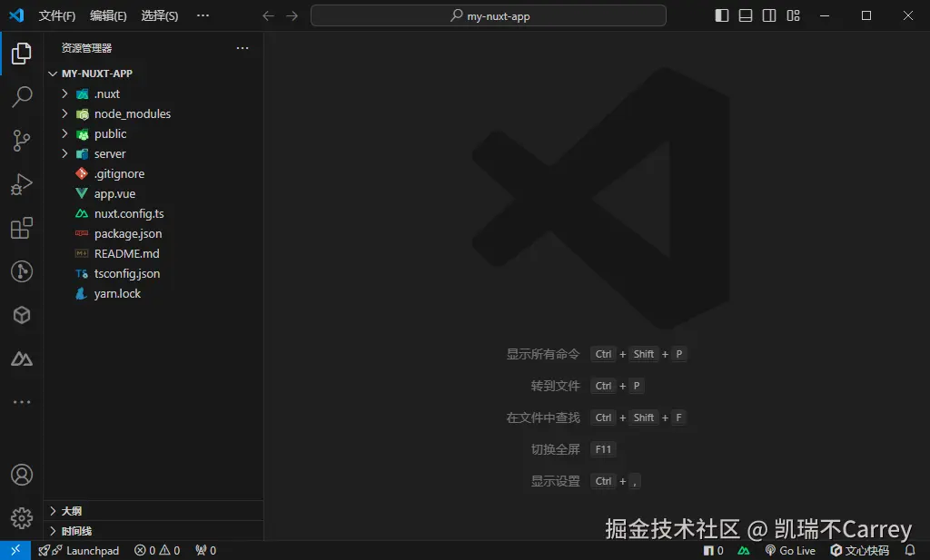Open Launchpad in status bar
930x560 pixels.
point(79,551)
